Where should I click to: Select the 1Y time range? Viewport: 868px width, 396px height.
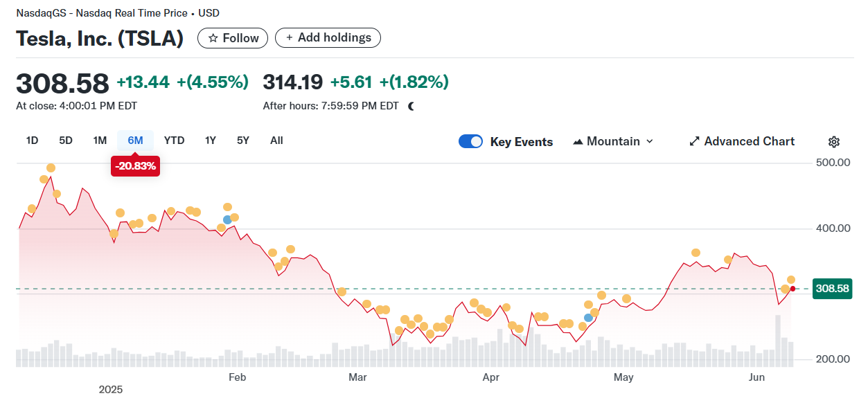[211, 141]
